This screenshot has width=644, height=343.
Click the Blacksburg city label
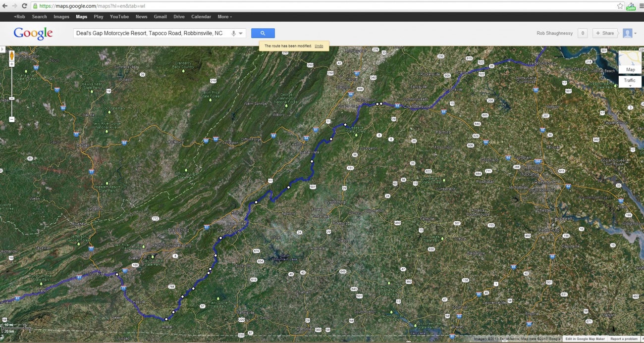pyautogui.click(x=179, y=230)
